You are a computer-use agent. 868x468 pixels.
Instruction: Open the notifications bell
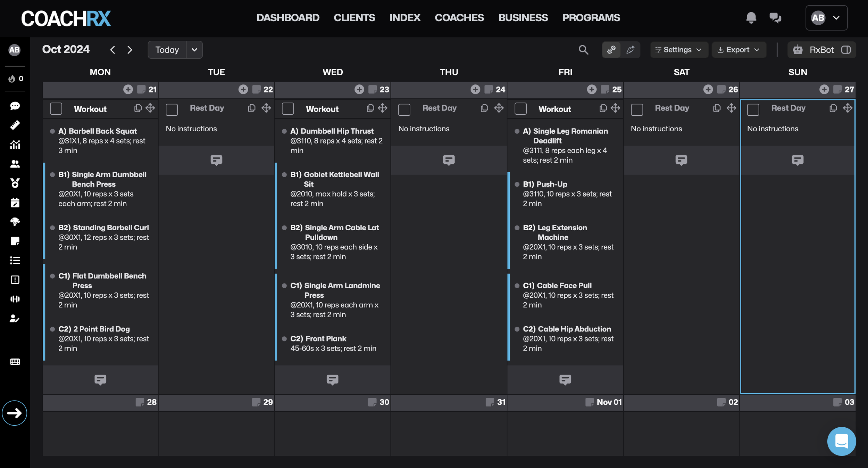click(751, 17)
